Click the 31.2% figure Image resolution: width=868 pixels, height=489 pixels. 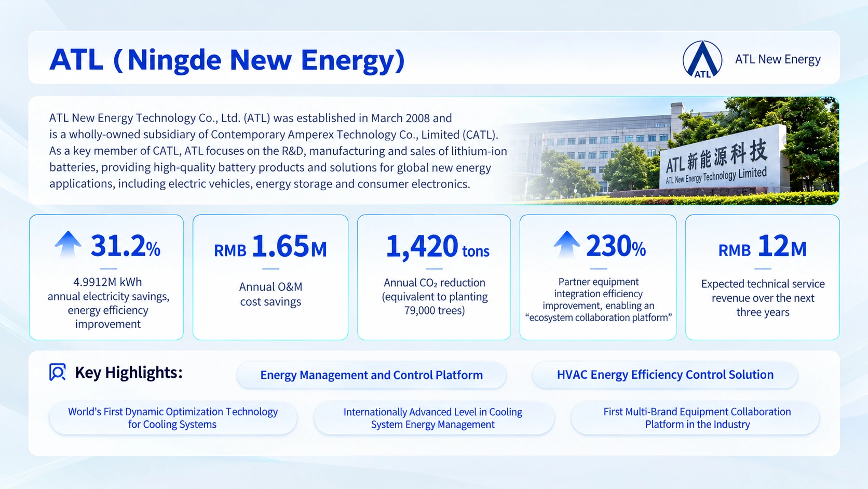coord(125,246)
